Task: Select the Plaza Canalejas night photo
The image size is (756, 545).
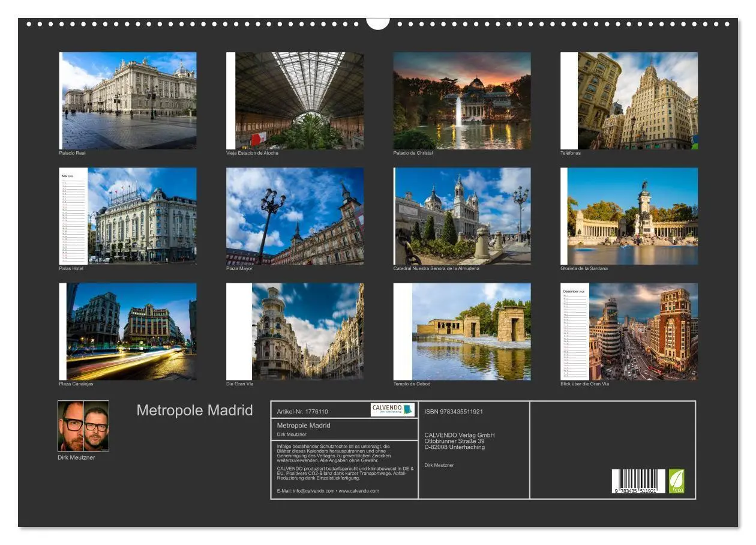Action: coord(128,331)
